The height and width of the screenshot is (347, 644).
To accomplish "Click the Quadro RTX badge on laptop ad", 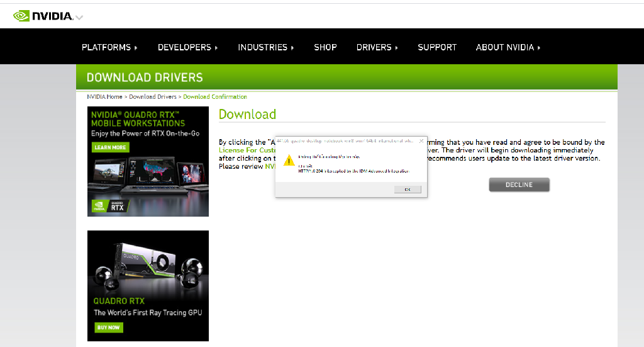I will click(110, 205).
